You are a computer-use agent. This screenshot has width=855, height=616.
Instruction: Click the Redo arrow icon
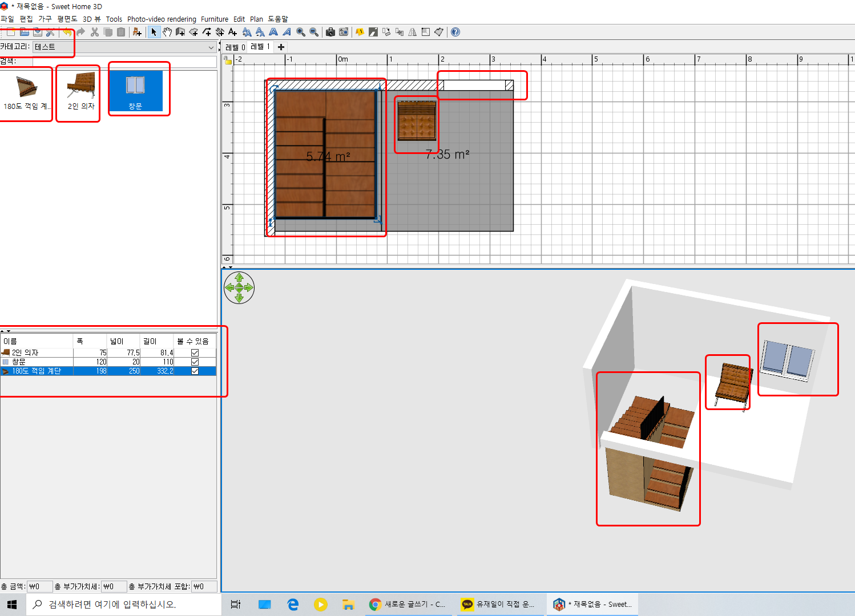click(x=80, y=32)
